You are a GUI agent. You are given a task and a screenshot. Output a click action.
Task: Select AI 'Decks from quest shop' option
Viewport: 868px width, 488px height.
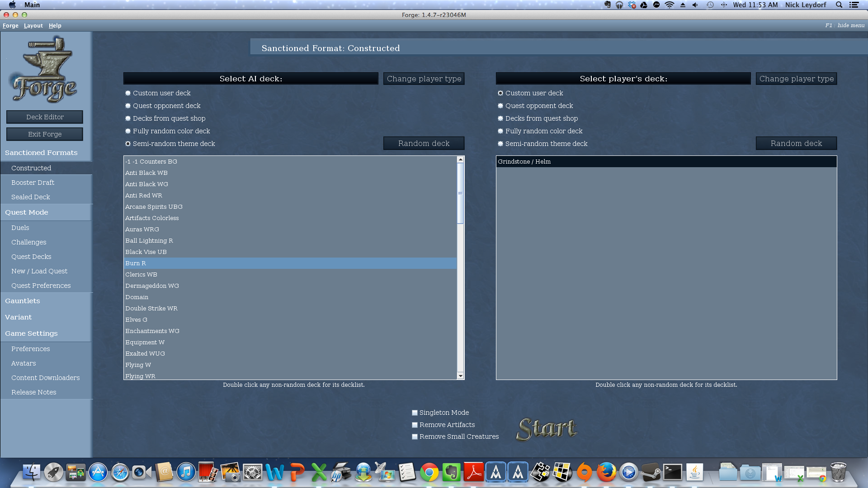tap(128, 118)
